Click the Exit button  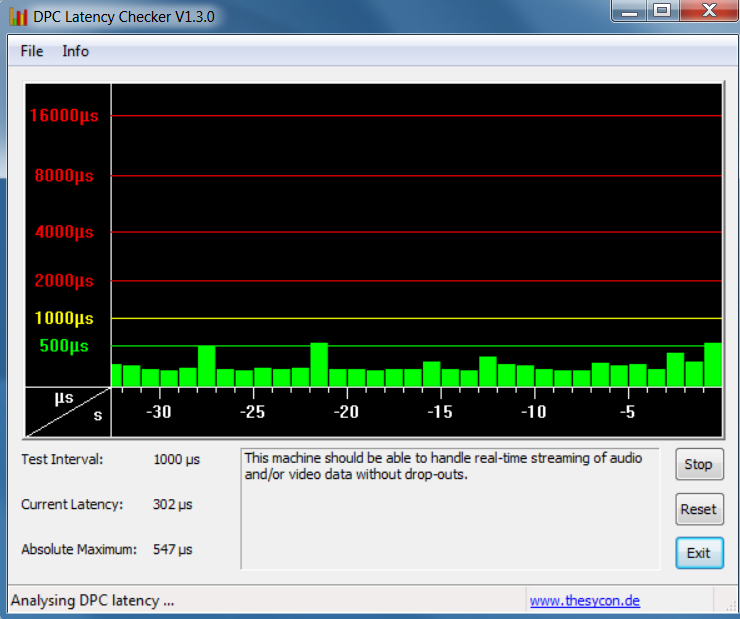click(698, 553)
